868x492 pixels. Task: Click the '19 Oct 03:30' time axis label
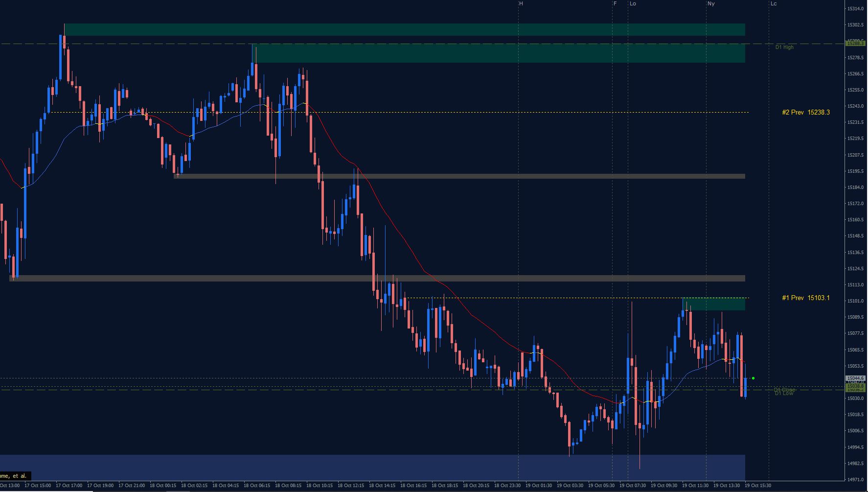570,486
